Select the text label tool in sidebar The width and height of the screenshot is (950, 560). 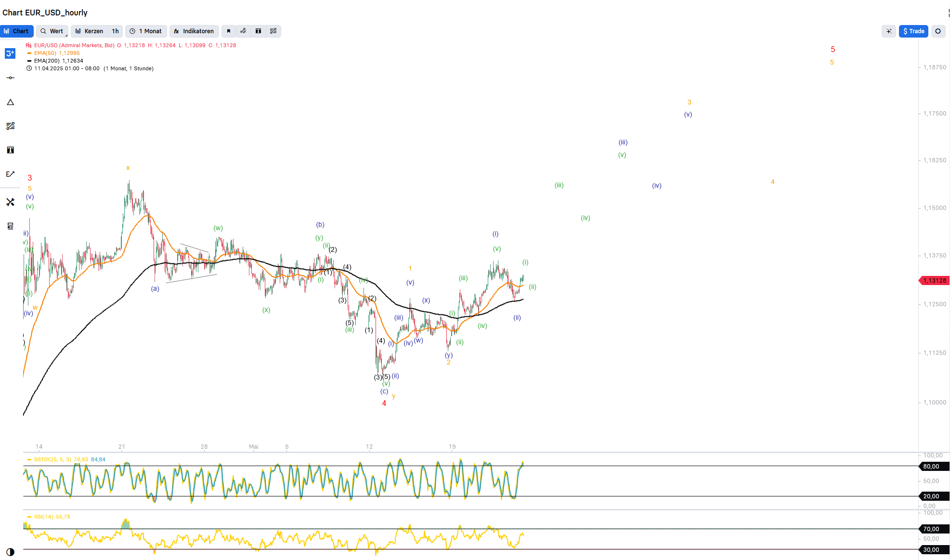pos(10,150)
